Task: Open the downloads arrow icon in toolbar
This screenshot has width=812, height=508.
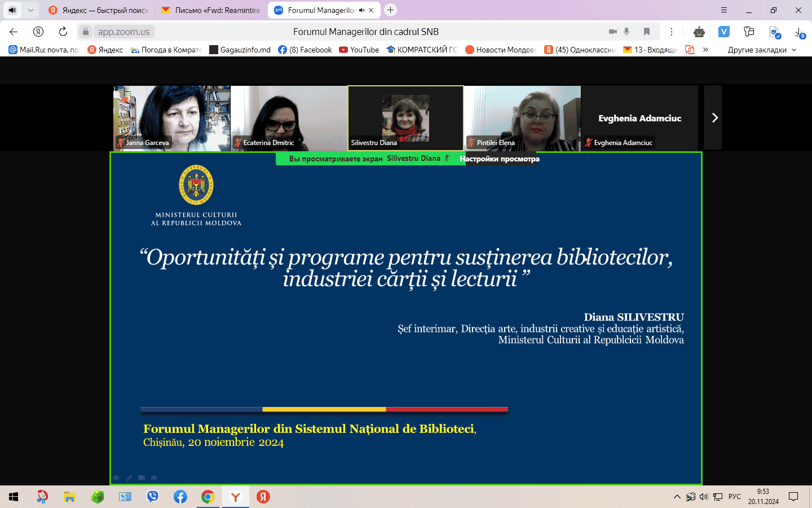Action: (799, 32)
